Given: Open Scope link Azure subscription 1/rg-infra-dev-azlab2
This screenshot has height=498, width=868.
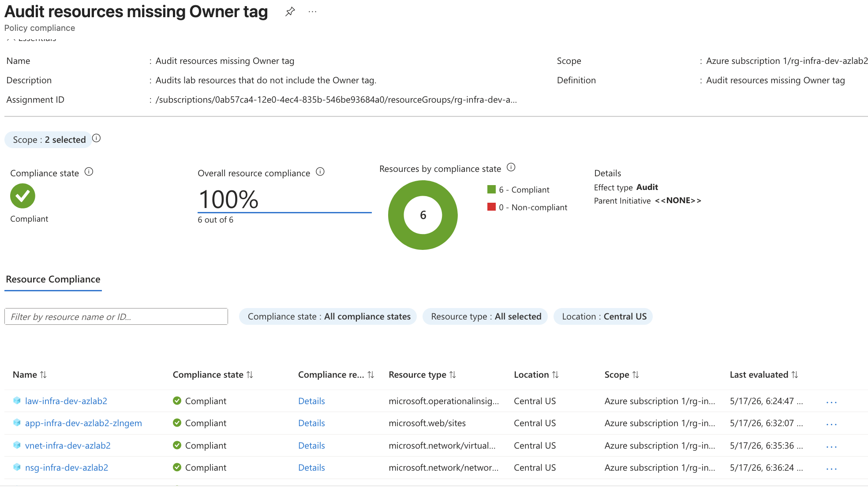Looking at the screenshot, I should tap(787, 61).
